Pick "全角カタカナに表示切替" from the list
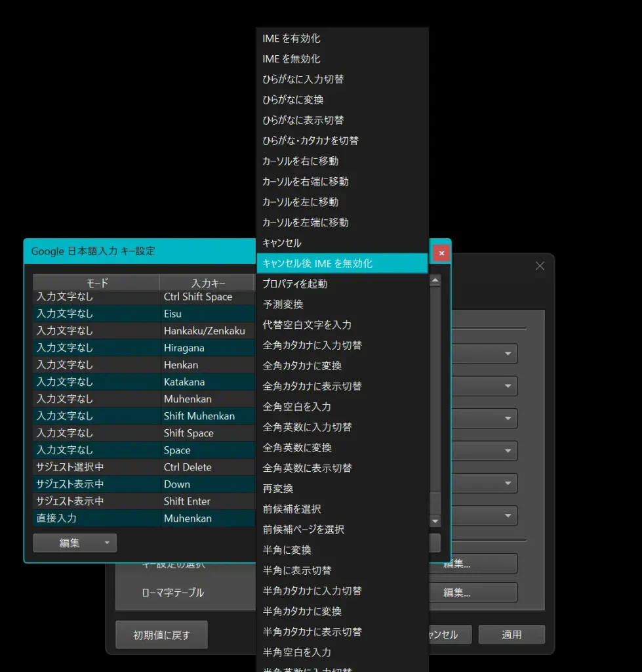Image resolution: width=642 pixels, height=672 pixels. click(342, 386)
